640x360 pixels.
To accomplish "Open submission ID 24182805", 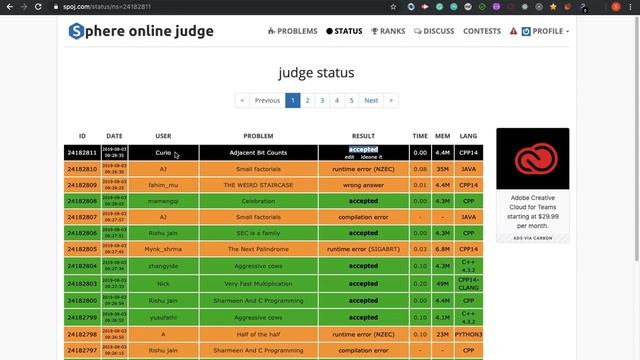I will [82, 249].
